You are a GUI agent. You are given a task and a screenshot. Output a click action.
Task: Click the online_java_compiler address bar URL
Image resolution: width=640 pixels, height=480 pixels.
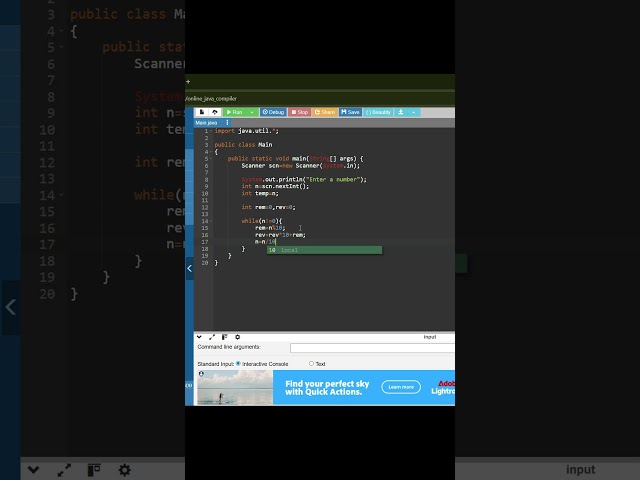click(x=211, y=98)
